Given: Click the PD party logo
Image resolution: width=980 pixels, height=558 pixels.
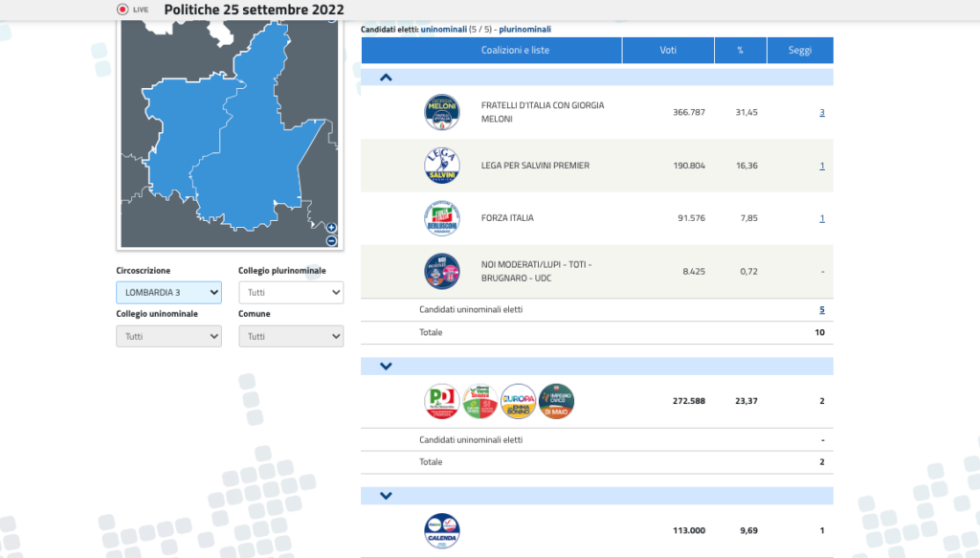Looking at the screenshot, I should pyautogui.click(x=442, y=401).
